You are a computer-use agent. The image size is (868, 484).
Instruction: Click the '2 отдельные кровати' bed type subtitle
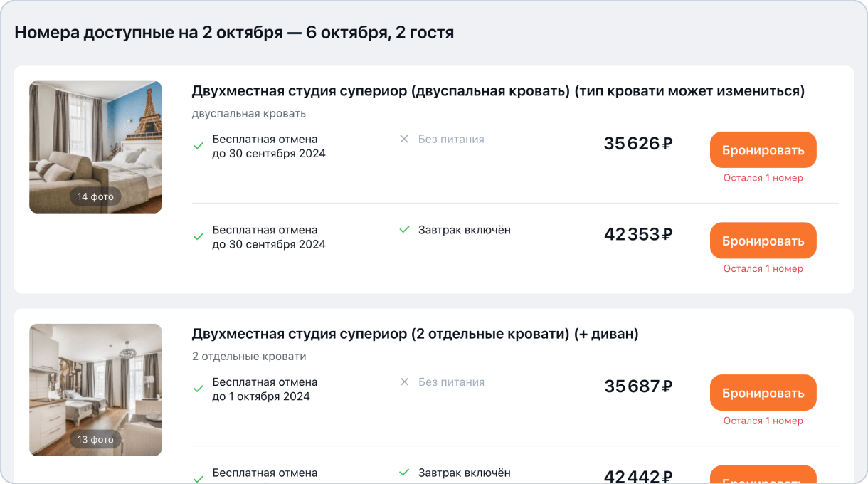click(x=249, y=357)
